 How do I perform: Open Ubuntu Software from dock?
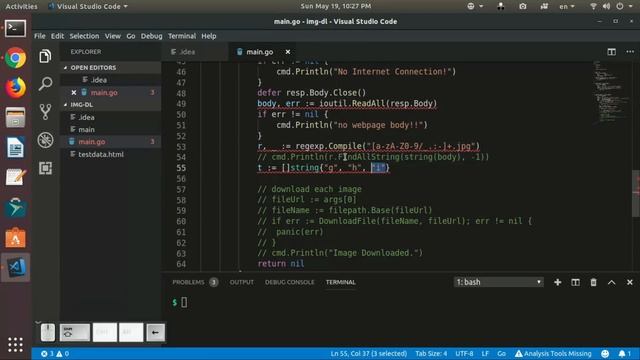[16, 238]
